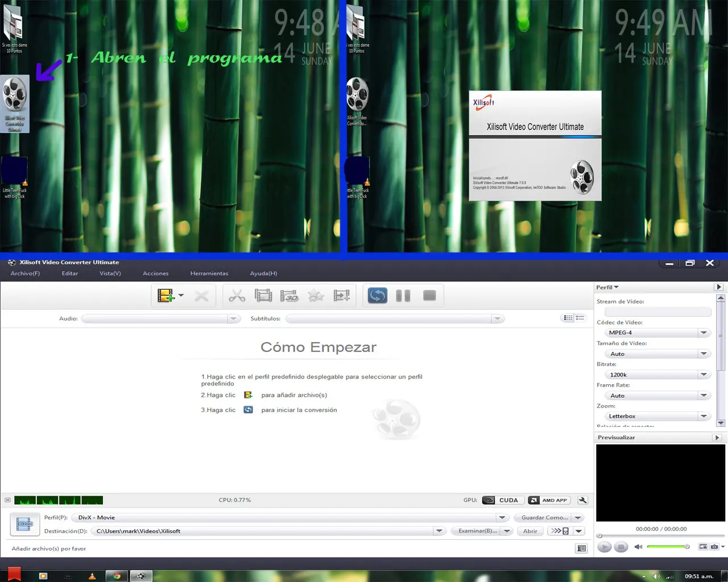Open Xilisoft Video Converter desktop shortcut
This screenshot has height=582, width=728.
(x=15, y=105)
